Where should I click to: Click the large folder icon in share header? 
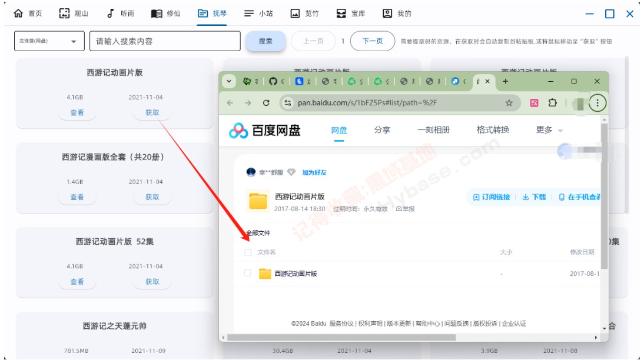point(258,201)
